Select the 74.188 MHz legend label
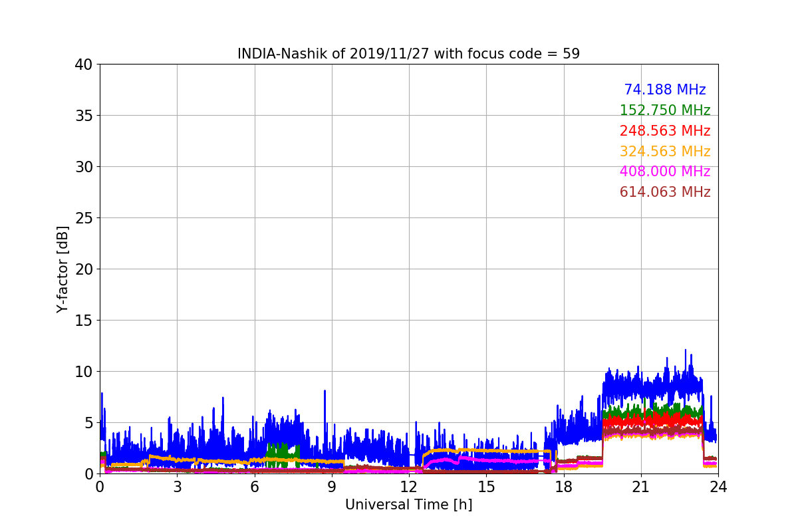Screen dimensions: 798x532 tap(665, 90)
